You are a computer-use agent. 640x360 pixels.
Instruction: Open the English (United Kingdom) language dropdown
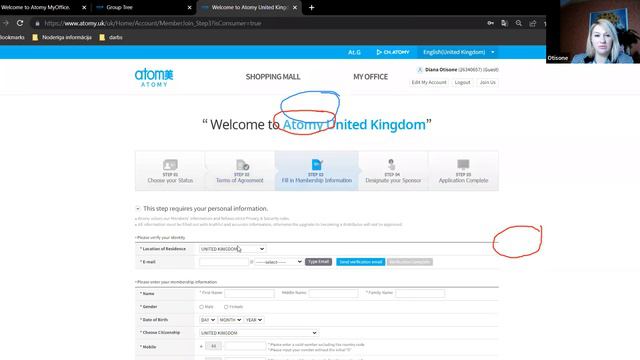click(x=459, y=52)
